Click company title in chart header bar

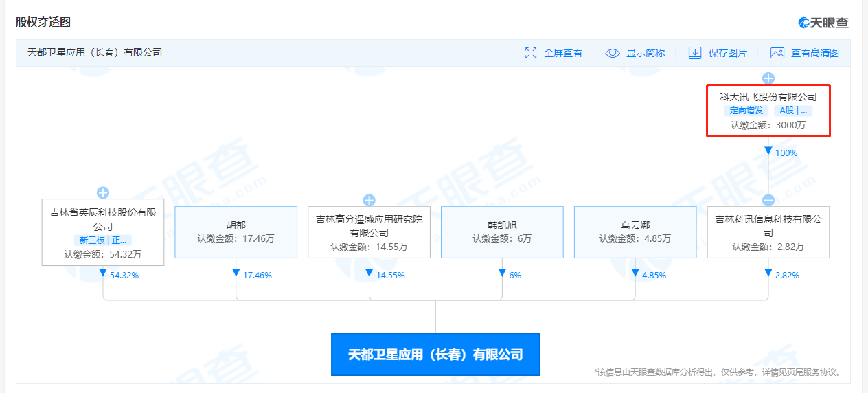point(95,52)
